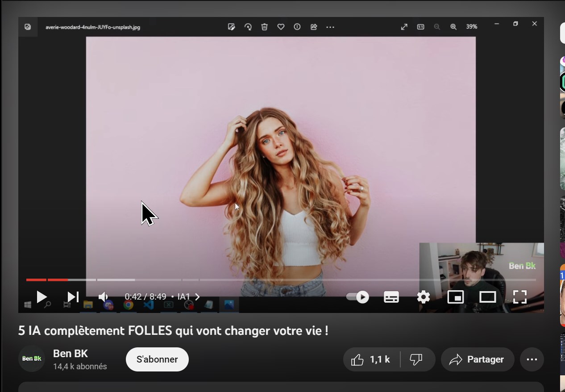Enable miniplayer mode
Screen dimensions: 565x392
pos(455,297)
